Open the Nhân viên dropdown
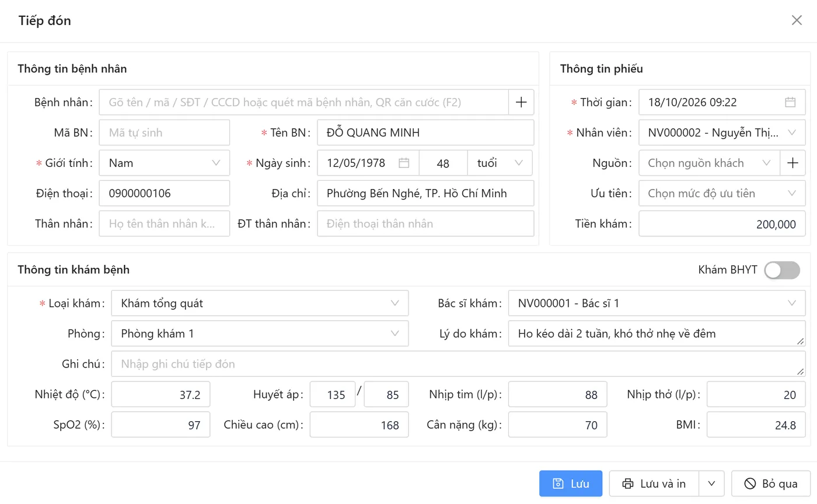817x504 pixels. pos(722,132)
